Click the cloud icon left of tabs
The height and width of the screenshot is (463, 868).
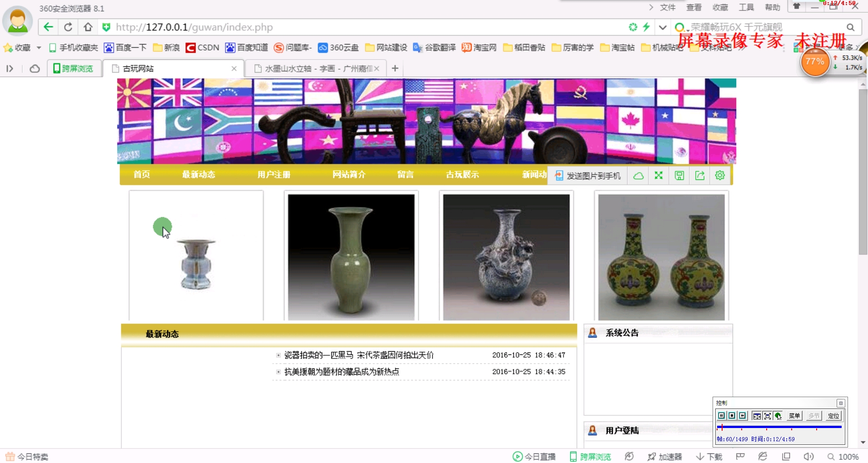35,69
